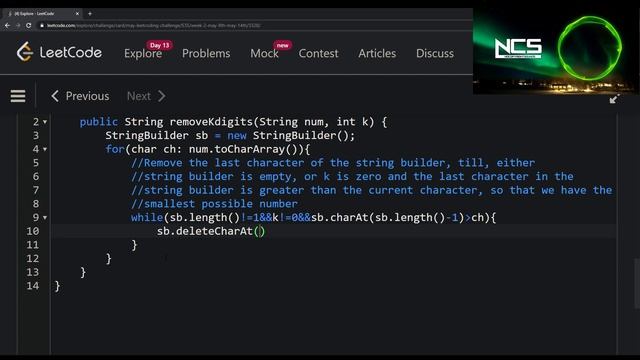This screenshot has height=360, width=640.
Task: Collapse code fold arrow at line 2
Action: coord(45,122)
